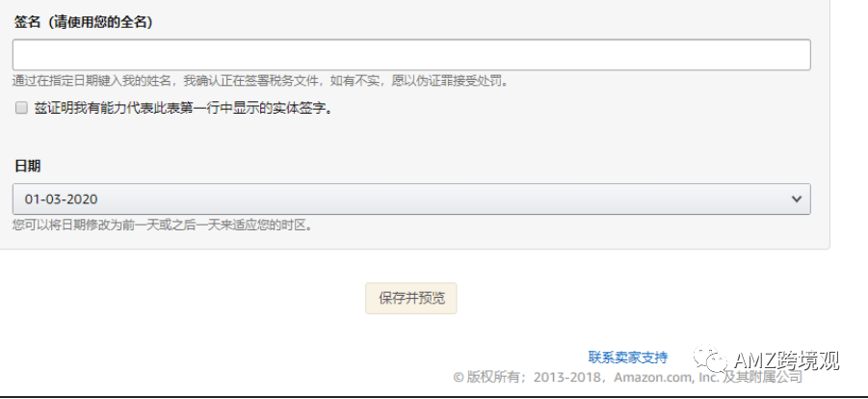Click the WeChat logo icon in the watermark
The height and width of the screenshot is (399, 868).
click(x=710, y=359)
